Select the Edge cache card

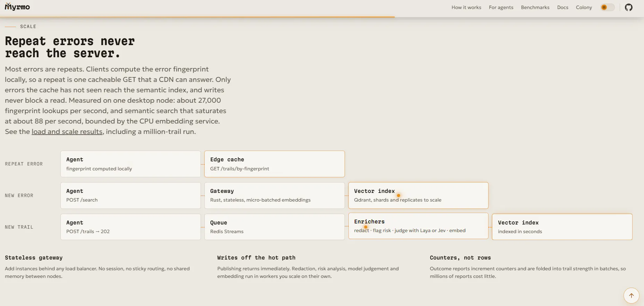[x=274, y=164]
